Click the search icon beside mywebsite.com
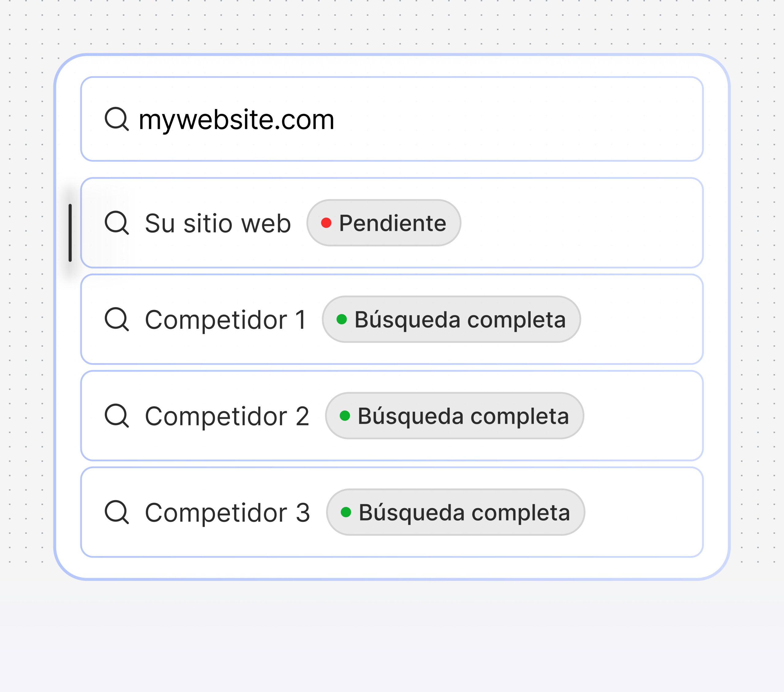Screen dimensions: 784x692 (117, 119)
